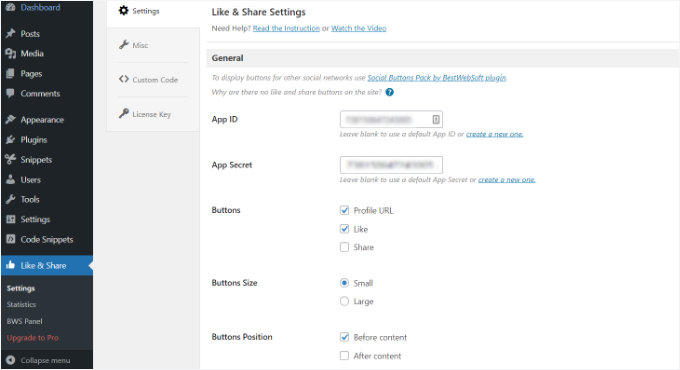Uncheck the Like button checkbox
Screen dimensions: 680x370
(344, 229)
